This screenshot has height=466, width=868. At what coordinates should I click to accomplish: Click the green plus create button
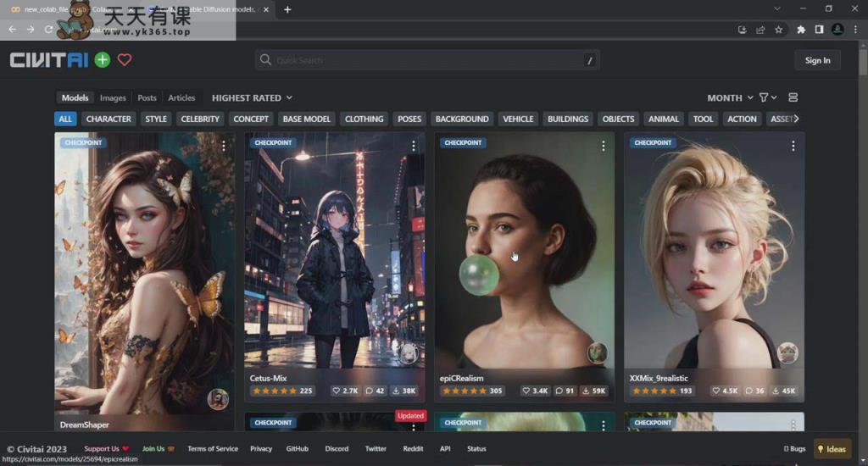103,60
